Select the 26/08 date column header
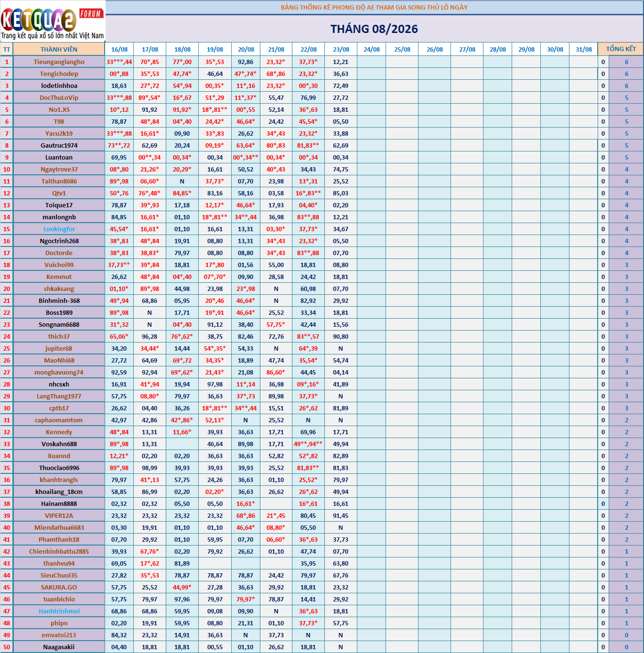Image resolution: width=644 pixels, height=653 pixels. (435, 49)
